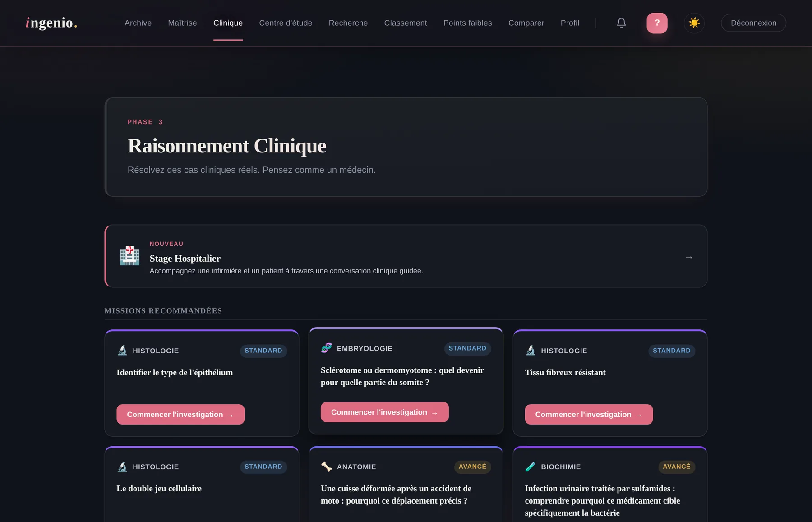Click the STANDARD badge on the Embryologie card
The width and height of the screenshot is (812, 522).
(x=467, y=348)
